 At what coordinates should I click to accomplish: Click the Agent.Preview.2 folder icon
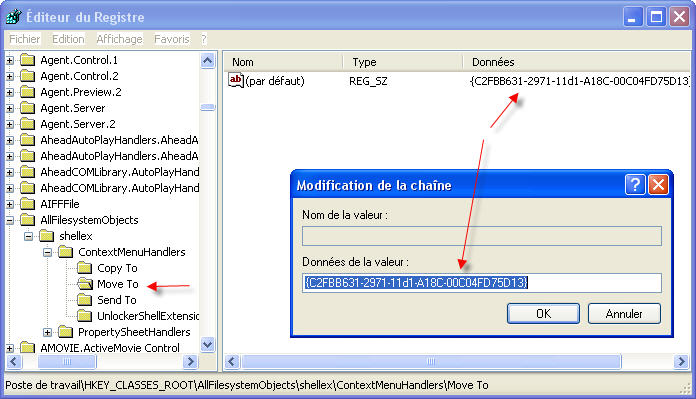coord(28,92)
